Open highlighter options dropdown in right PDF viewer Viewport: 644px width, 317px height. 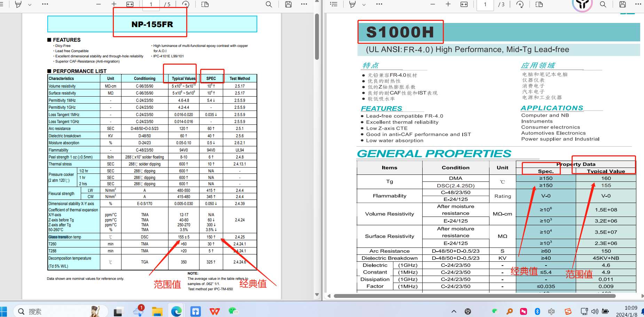click(x=364, y=5)
